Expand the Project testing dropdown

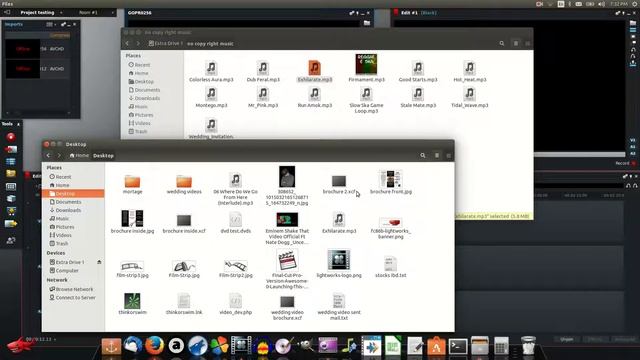pos(61,13)
